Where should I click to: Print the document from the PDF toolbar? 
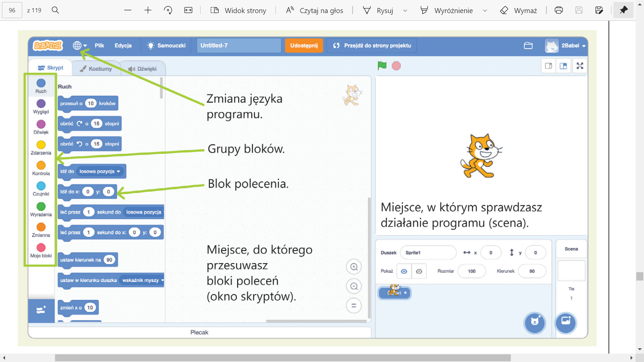pos(558,10)
